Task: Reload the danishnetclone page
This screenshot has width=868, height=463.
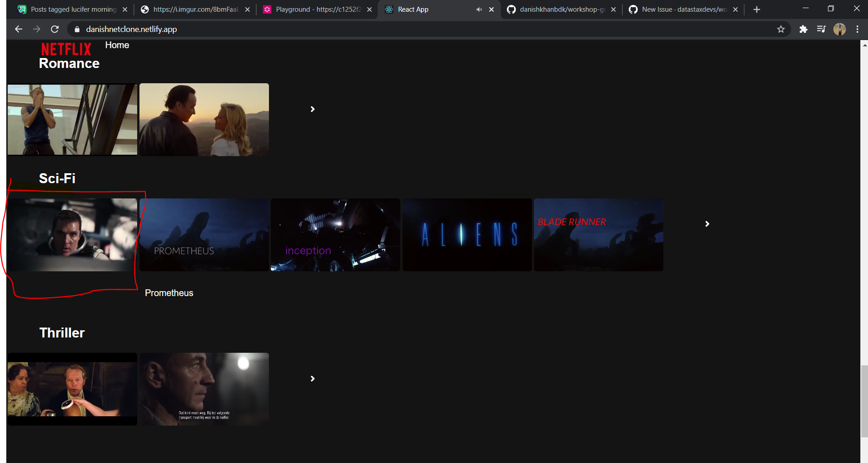Action: (x=55, y=29)
